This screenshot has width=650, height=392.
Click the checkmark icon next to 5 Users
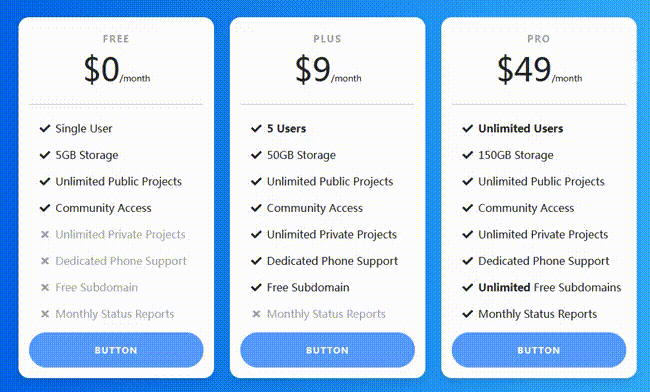point(256,128)
